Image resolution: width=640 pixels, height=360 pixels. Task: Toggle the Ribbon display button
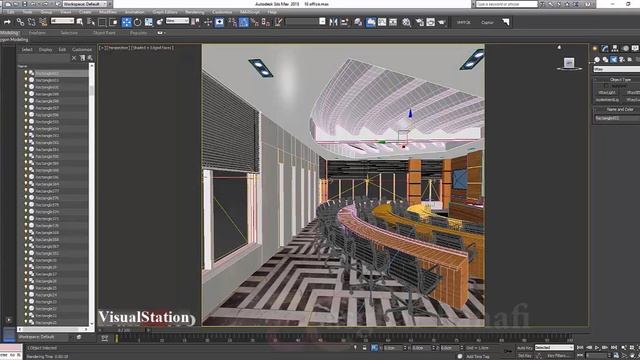pos(371,22)
